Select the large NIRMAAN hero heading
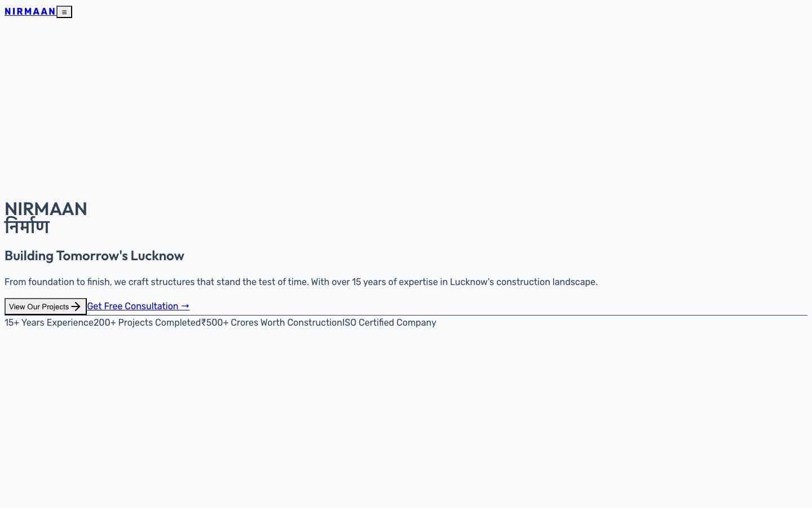 [46, 209]
